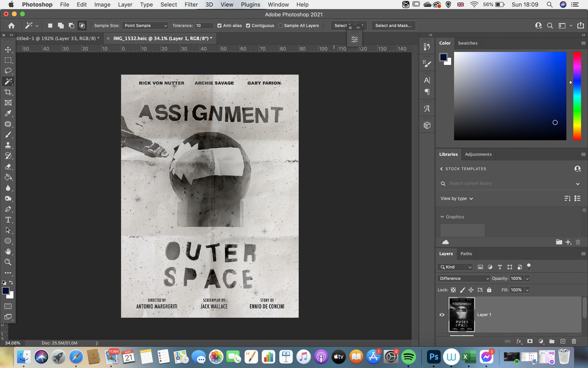Activate the Eraser tool
The height and width of the screenshot is (368, 588).
point(8,166)
